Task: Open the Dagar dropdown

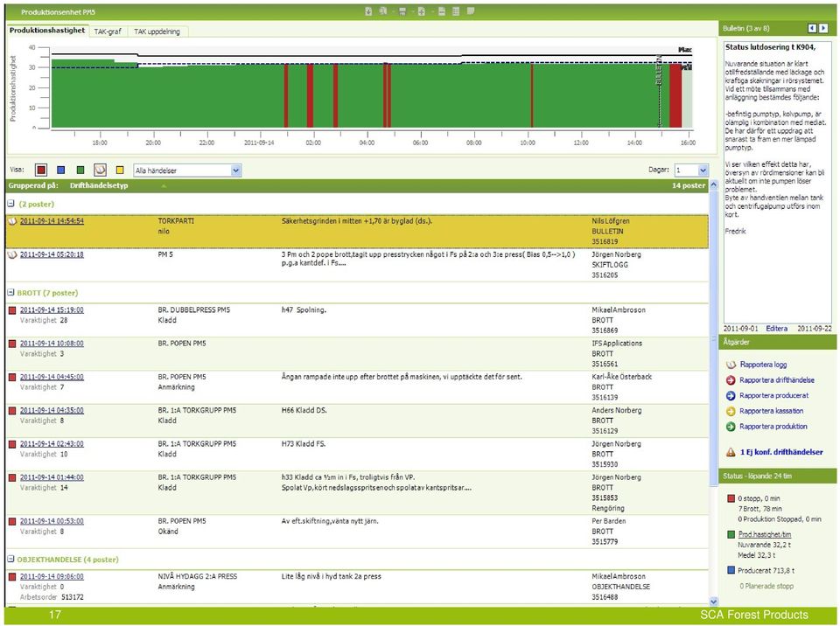Action: coord(691,170)
